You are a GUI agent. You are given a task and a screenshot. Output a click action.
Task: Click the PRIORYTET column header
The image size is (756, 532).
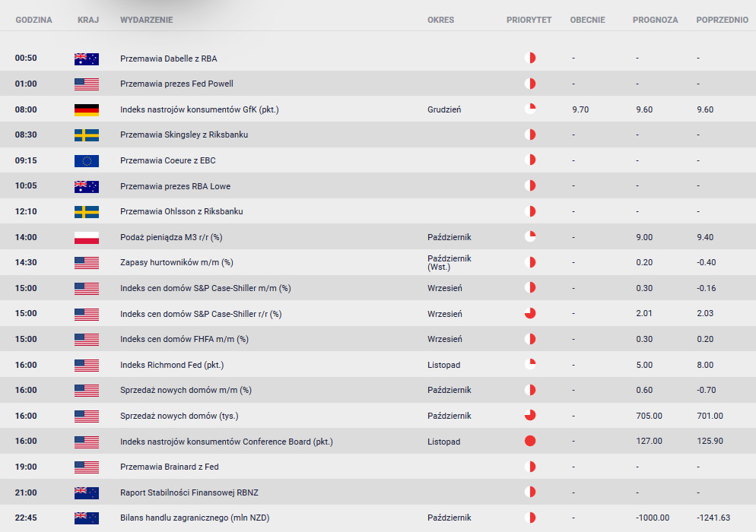(529, 20)
